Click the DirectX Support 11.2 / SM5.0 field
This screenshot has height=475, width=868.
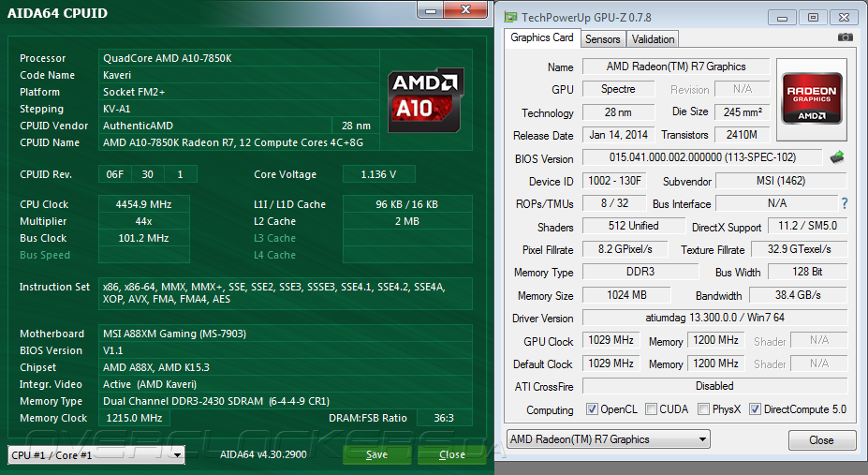(807, 226)
